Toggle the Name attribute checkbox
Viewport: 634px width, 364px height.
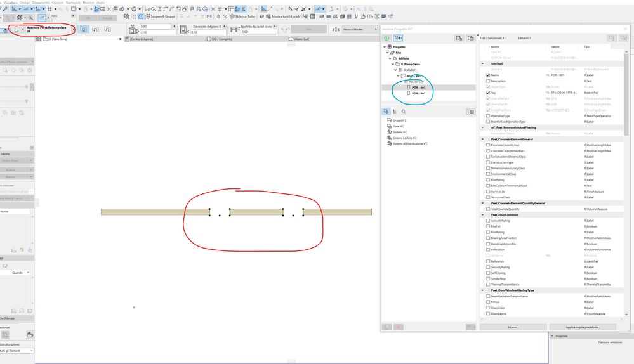tap(488, 75)
